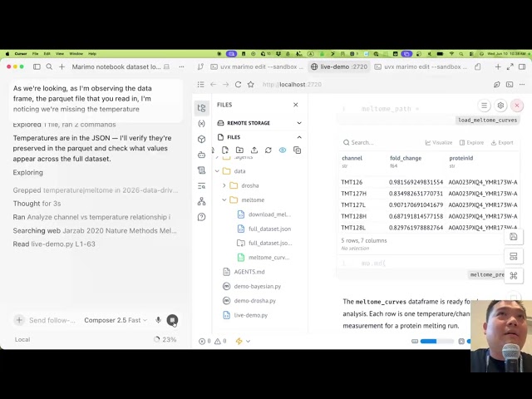532x399 pixels.
Task: Switch to first uvx marimo edit terminal tab
Action: click(257, 66)
